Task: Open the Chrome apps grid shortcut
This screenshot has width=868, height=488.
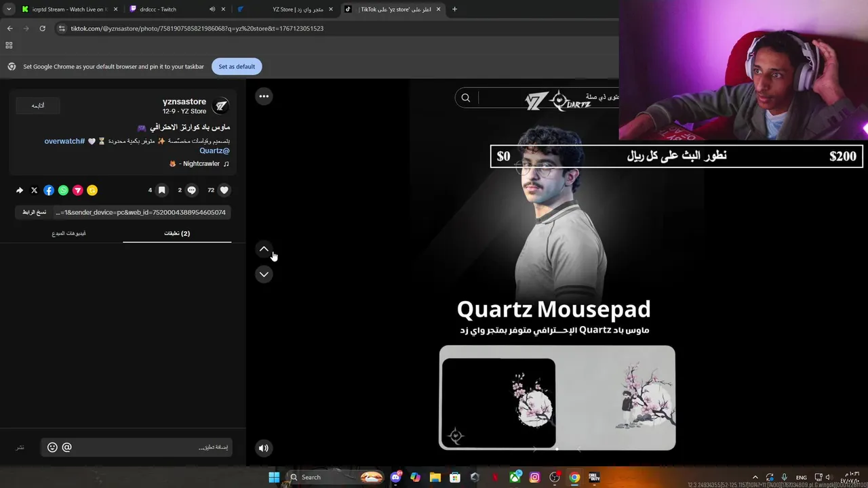Action: (x=9, y=45)
